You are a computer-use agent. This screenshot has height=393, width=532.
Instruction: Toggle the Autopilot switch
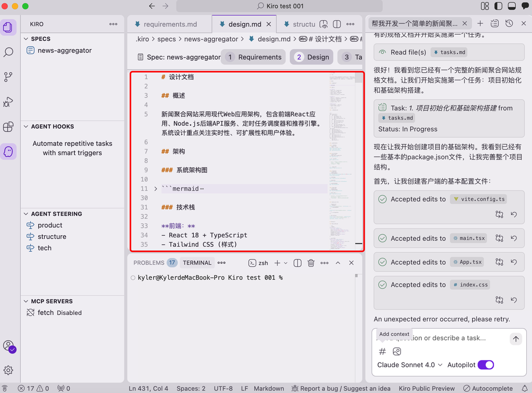point(486,365)
